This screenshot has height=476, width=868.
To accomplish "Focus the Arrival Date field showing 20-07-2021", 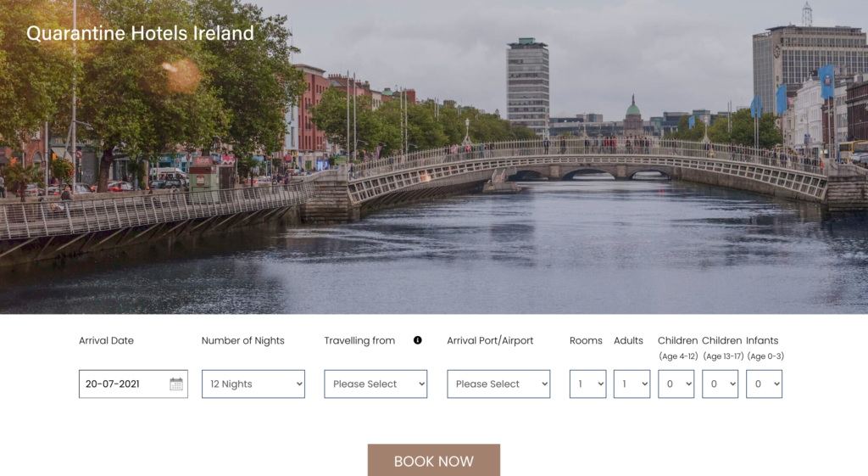I will (133, 384).
